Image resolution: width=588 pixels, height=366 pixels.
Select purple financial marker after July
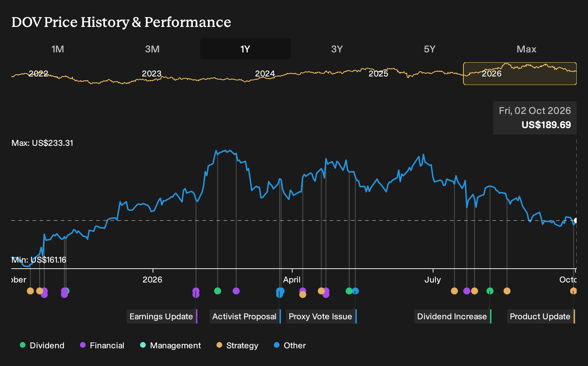click(x=467, y=291)
